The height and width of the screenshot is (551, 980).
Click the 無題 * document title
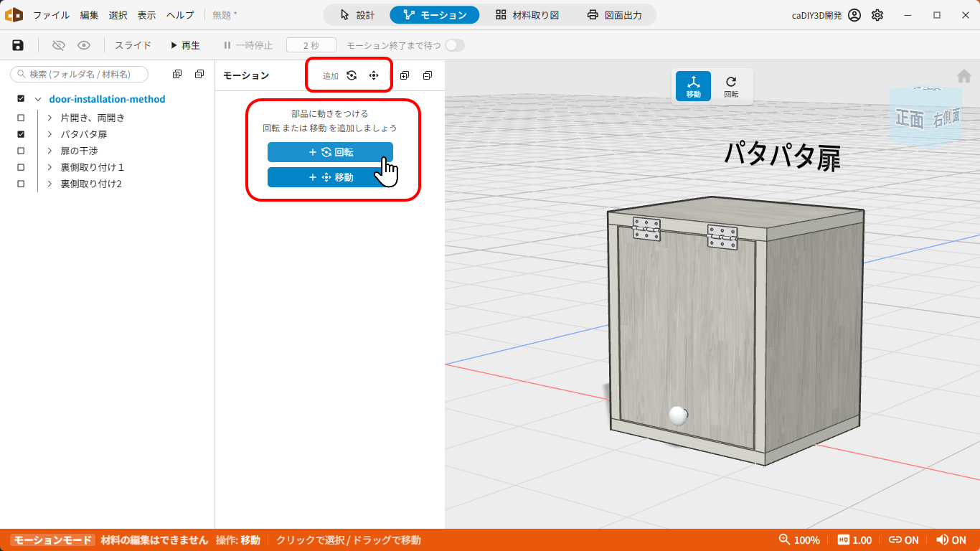click(225, 15)
